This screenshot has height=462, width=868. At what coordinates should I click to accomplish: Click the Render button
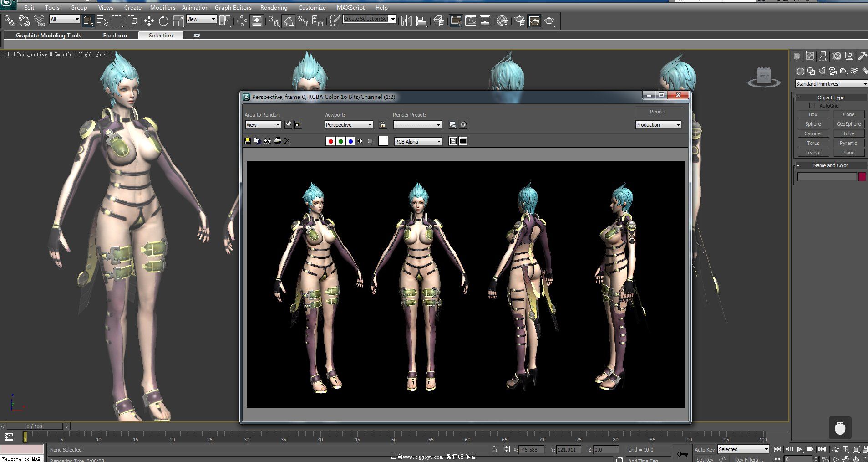pyautogui.click(x=658, y=112)
